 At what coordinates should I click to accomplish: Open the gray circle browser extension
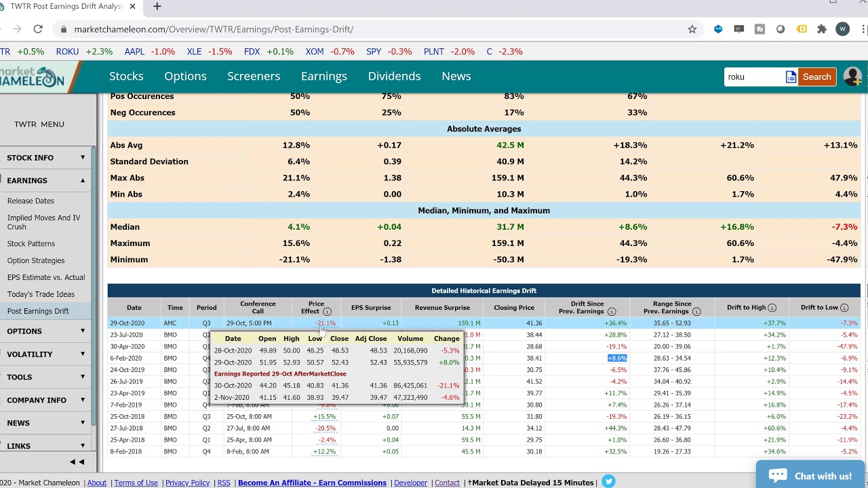click(781, 29)
